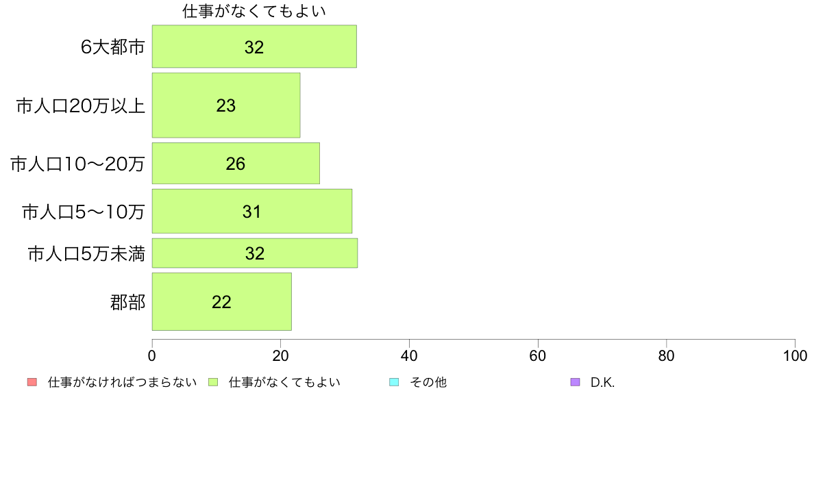Screen dimensions: 814x504
Task: Click the cyan その他 legend swatch
Action: [394, 382]
